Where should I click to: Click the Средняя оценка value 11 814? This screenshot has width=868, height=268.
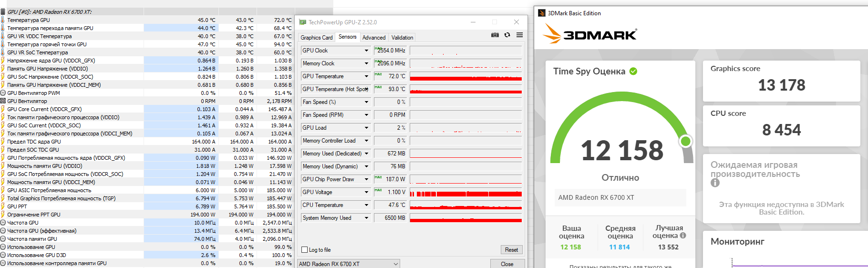point(620,247)
